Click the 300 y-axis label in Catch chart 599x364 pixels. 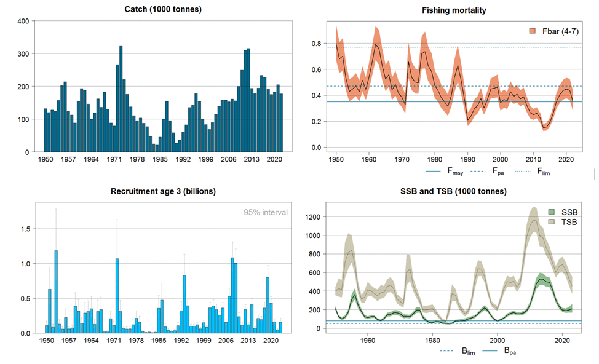click(23, 54)
